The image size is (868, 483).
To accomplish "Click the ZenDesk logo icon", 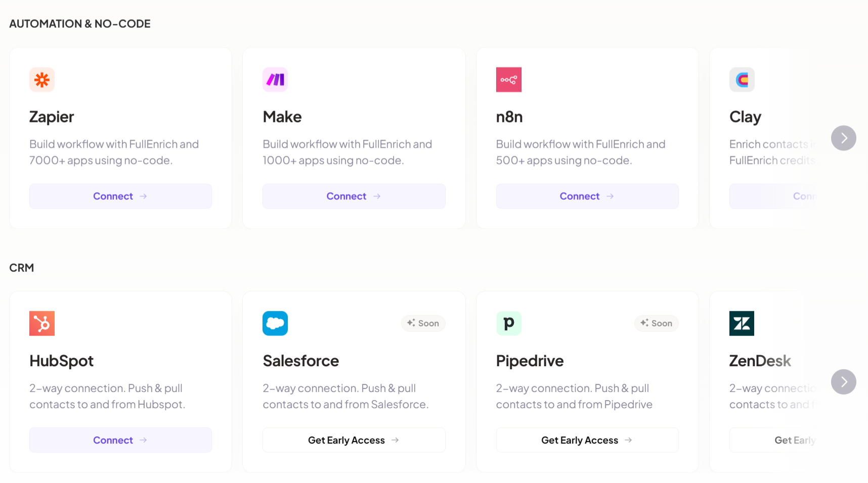I will [742, 323].
